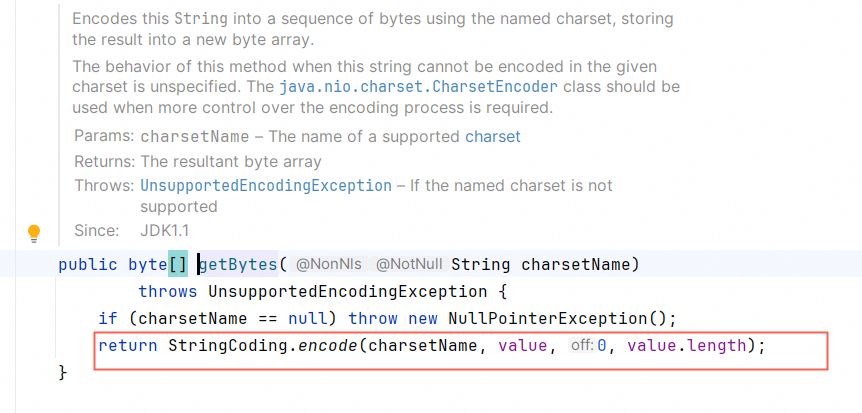This screenshot has width=862, height=413.
Task: Click the @NotNull annotation hint
Action: coord(408,265)
